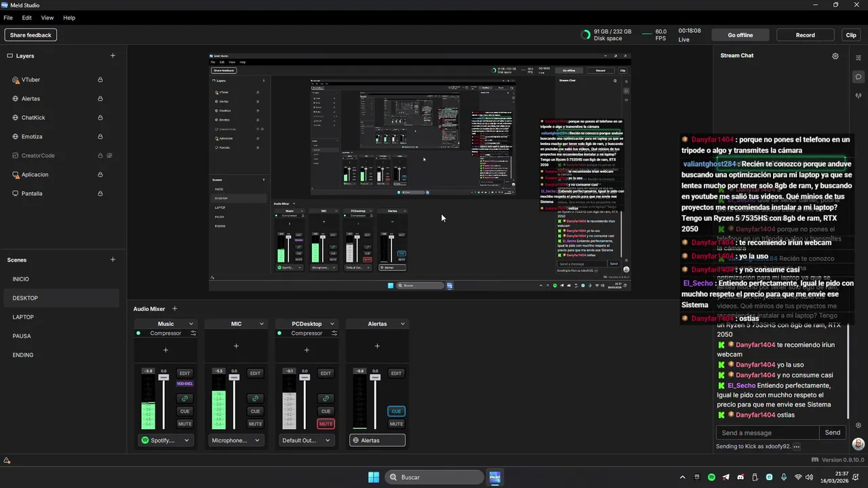Click the Share feedback button
Image resolution: width=868 pixels, height=488 pixels.
tap(31, 35)
